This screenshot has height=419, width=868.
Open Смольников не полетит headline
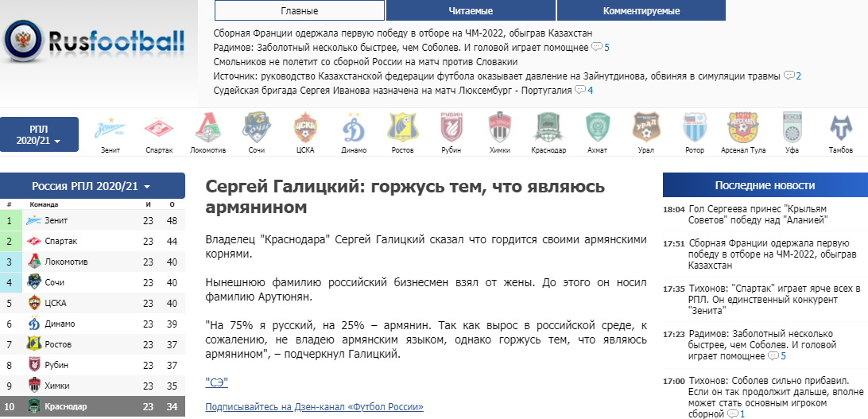366,61
